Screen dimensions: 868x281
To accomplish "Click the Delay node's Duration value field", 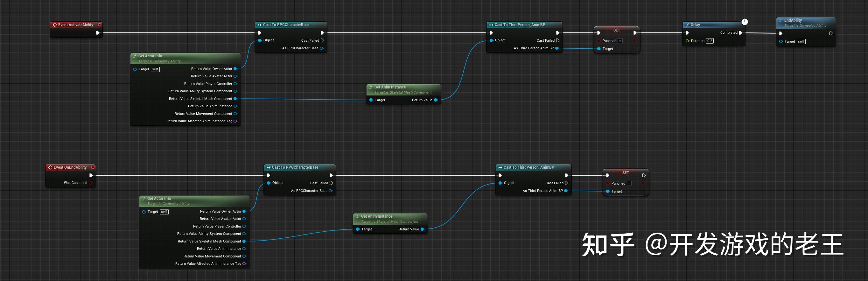I will pyautogui.click(x=710, y=41).
